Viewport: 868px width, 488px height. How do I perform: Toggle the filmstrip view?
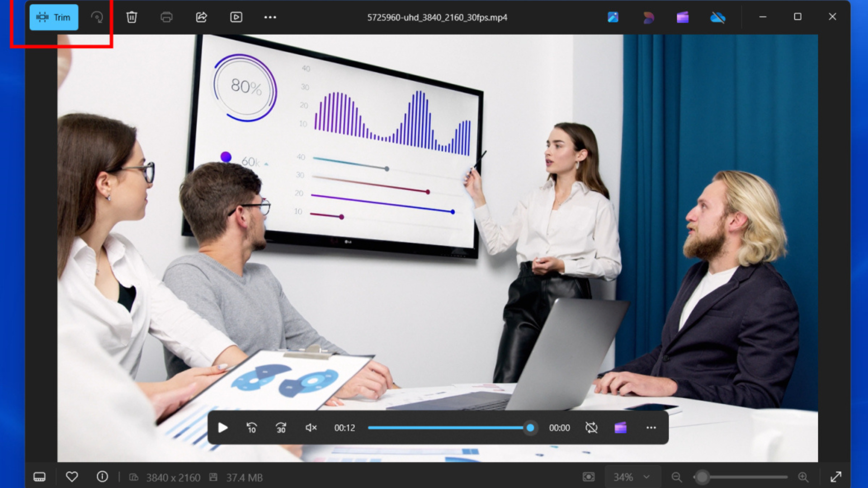(39, 477)
